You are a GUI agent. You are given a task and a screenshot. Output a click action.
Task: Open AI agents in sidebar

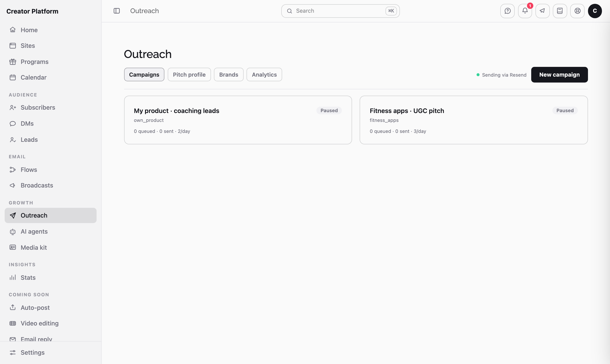pos(51,231)
